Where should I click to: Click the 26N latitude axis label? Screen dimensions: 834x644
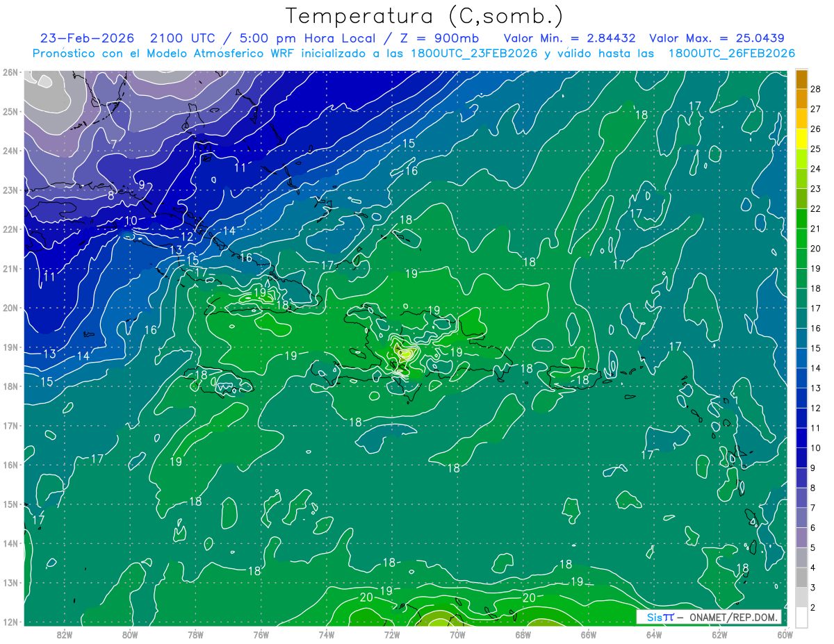10,72
